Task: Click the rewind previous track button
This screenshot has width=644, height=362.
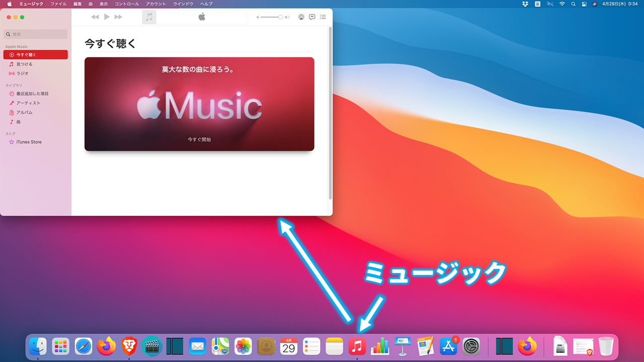Action: [x=95, y=17]
